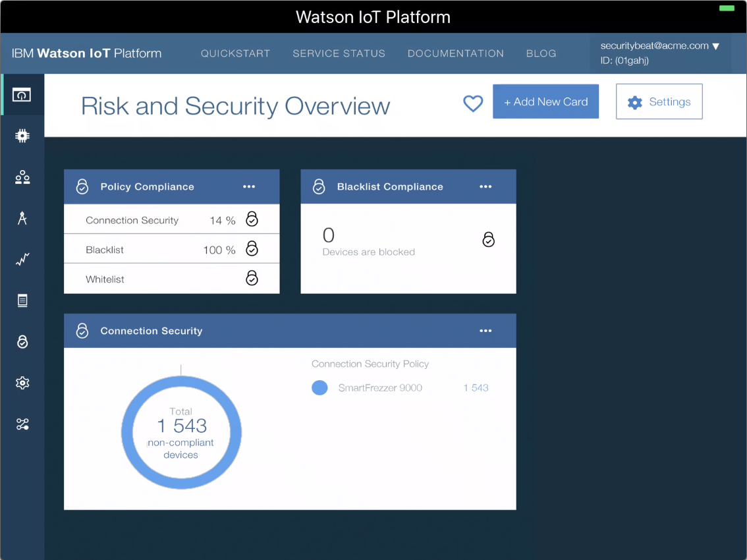Open the Boards dashboard sidebar icon
This screenshot has width=747, height=560.
pos(22,95)
